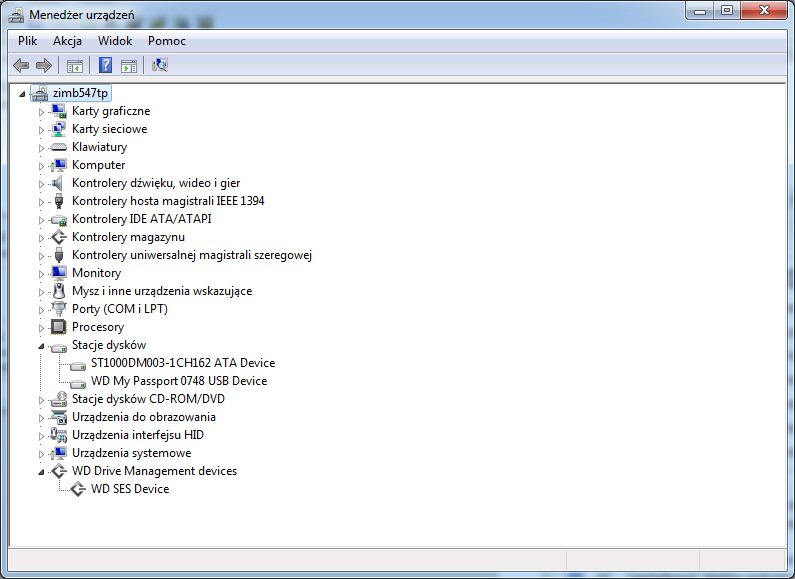
Task: Maximize the Menedżer urządzeń window
Action: click(x=727, y=10)
